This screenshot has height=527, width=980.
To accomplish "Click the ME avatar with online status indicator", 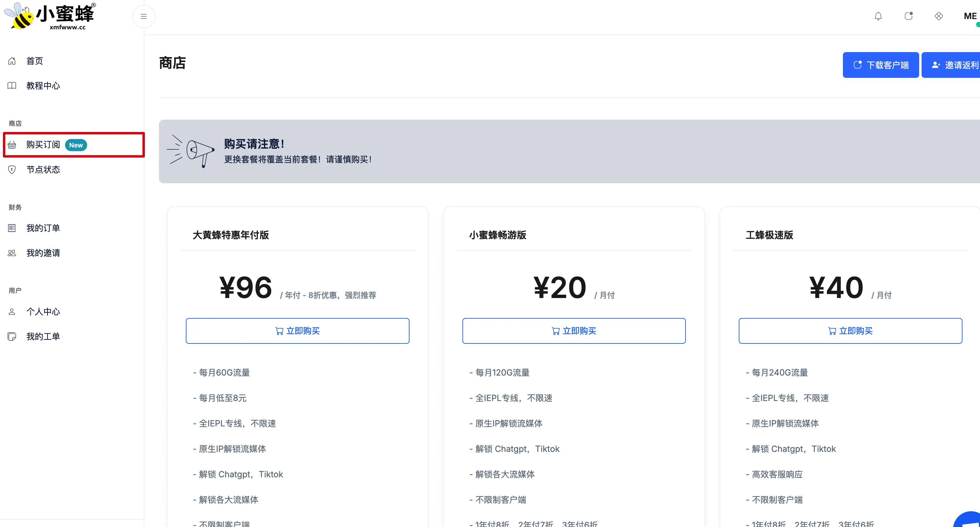I will (969, 16).
